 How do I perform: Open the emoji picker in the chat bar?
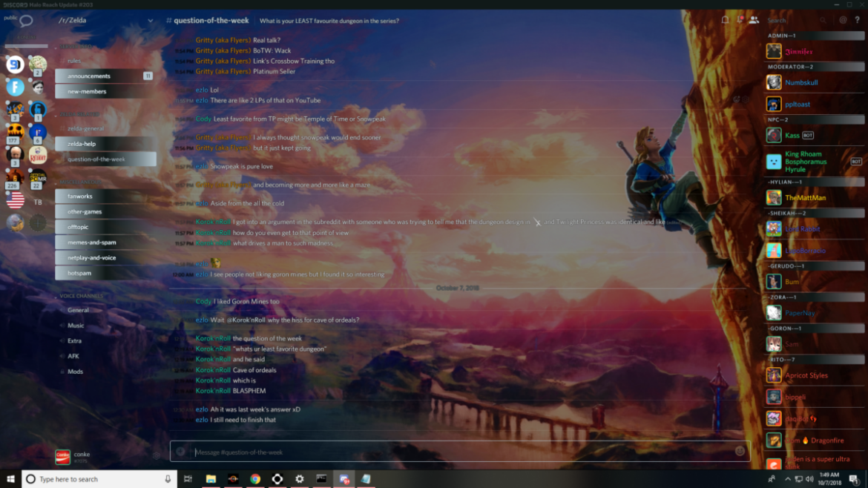click(739, 450)
